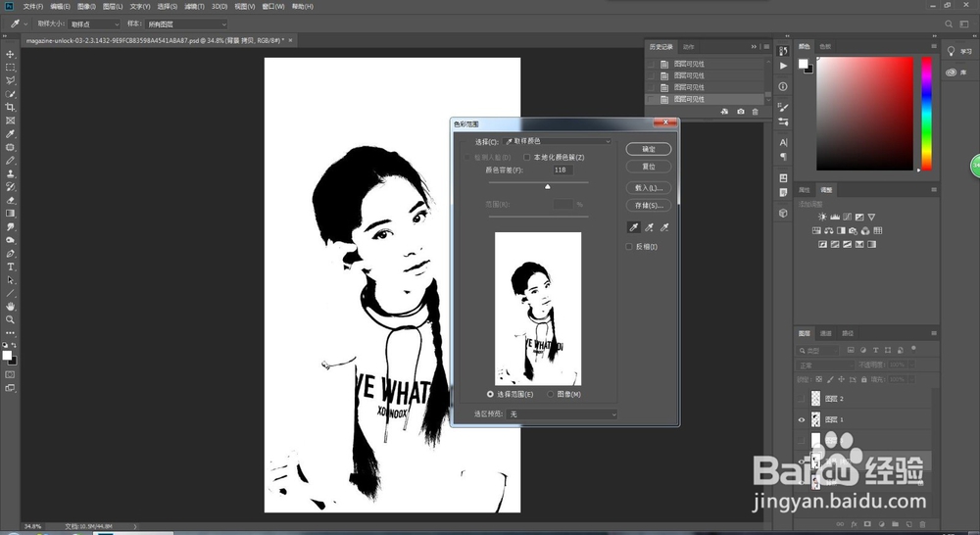The height and width of the screenshot is (535, 980).
Task: Hide the 图层 1 layer using the eye
Action: pyautogui.click(x=802, y=420)
